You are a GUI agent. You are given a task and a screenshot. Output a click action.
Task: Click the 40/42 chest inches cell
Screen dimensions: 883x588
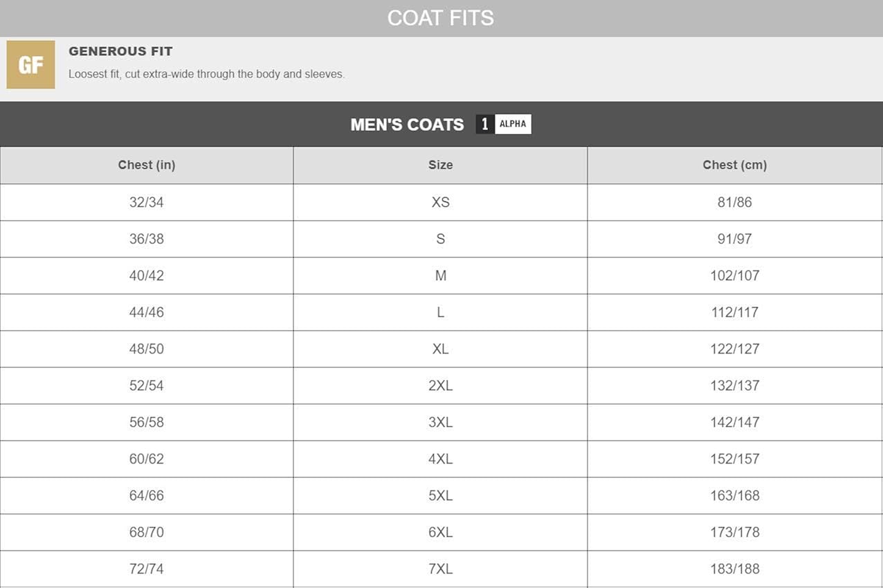[147, 275]
